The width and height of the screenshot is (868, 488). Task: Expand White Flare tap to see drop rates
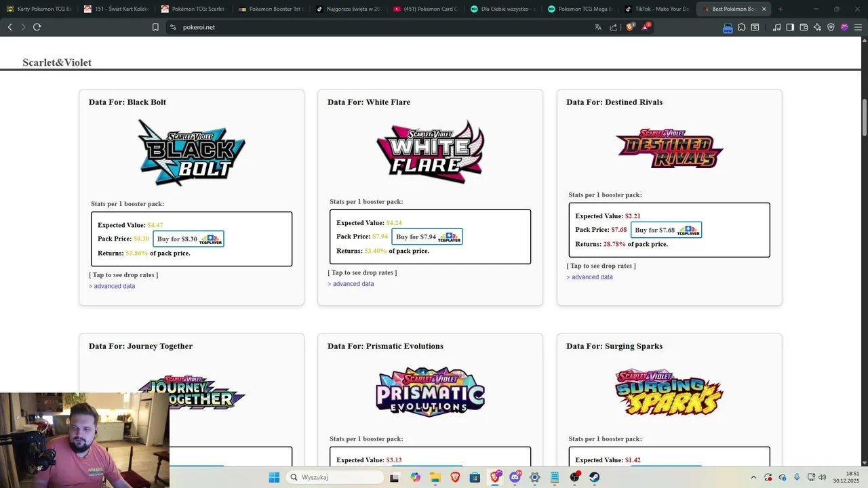[x=362, y=272]
